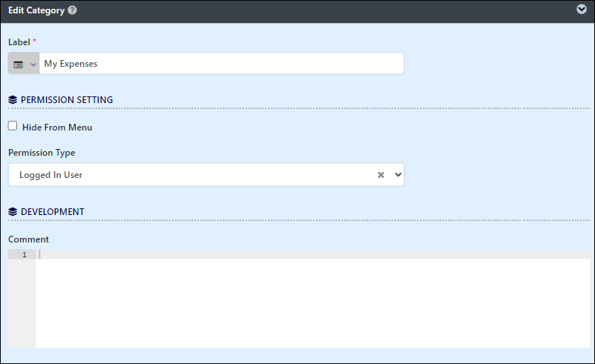Open the label icon picker
Viewport: 595px width, 364px height.
[x=24, y=64]
